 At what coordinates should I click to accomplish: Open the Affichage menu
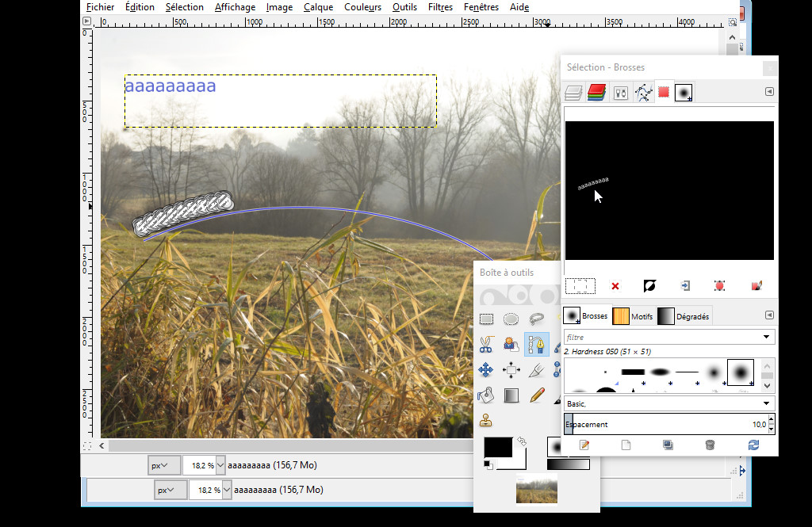pyautogui.click(x=235, y=6)
